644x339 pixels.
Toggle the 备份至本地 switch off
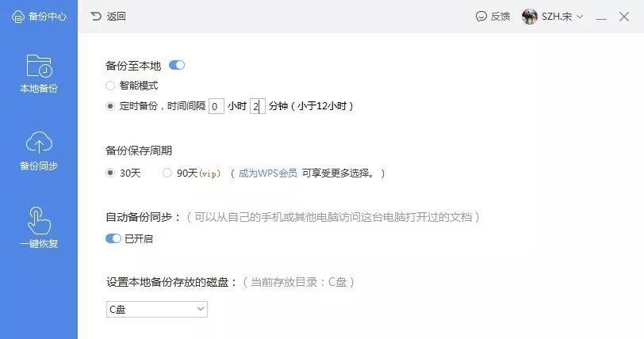177,65
